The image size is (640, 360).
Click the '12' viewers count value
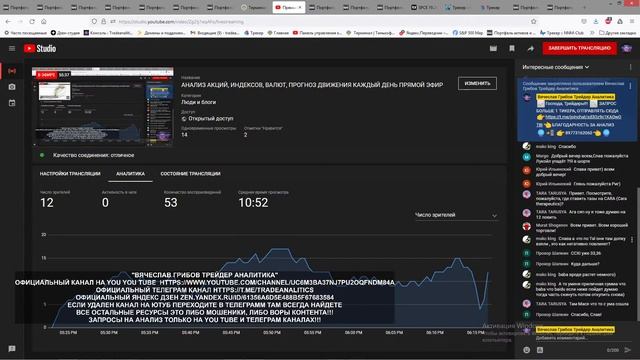pos(47,202)
